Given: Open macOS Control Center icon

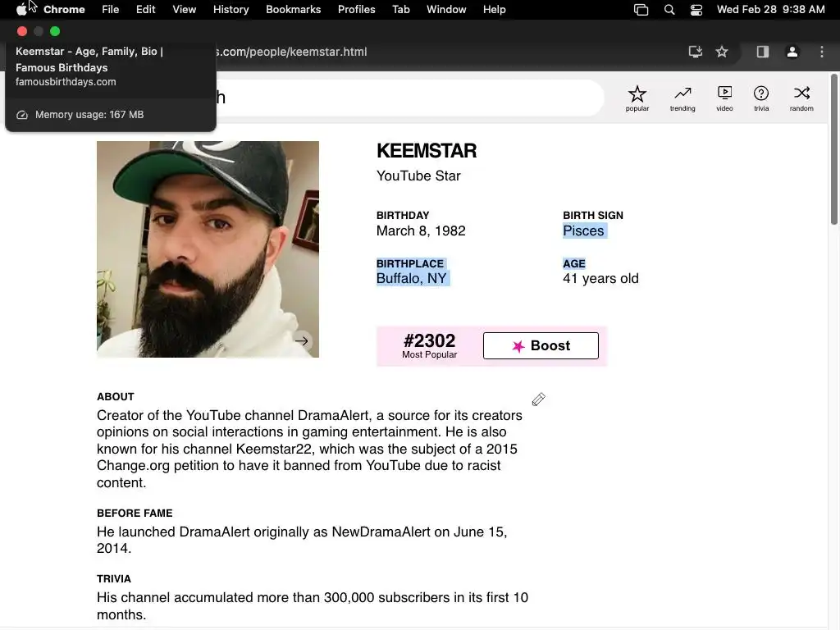Looking at the screenshot, I should coord(696,10).
